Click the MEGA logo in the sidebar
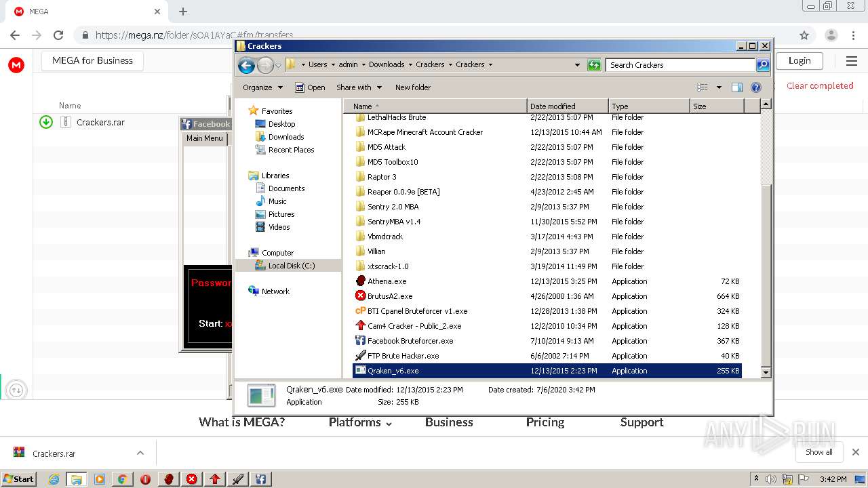Screen dimensions: 868x488 pyautogui.click(x=16, y=65)
